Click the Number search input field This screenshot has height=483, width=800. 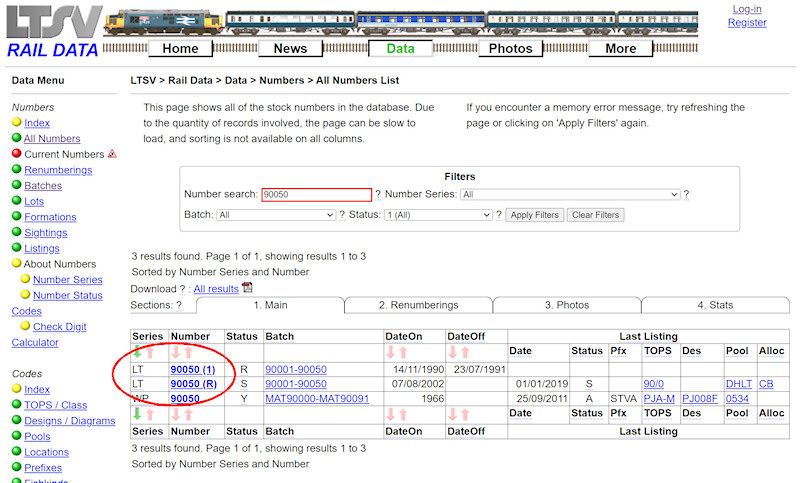316,195
